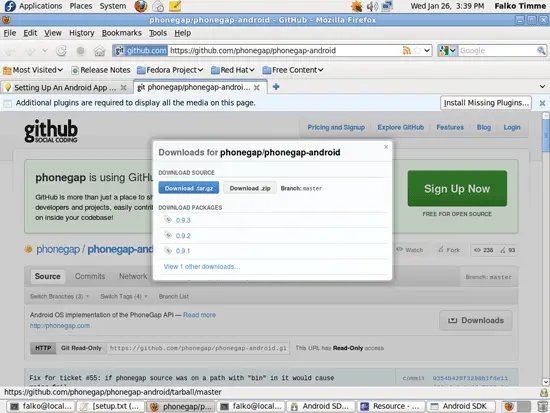Switch to the Setting Up An Android App tab
This screenshot has height=413, width=550.
pos(66,87)
